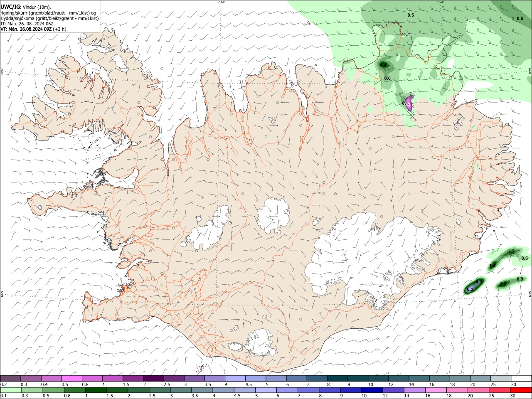
Task: Click the 'IT: Mán. 26. 08. 2024 06Z' line
Action: (x=27, y=24)
